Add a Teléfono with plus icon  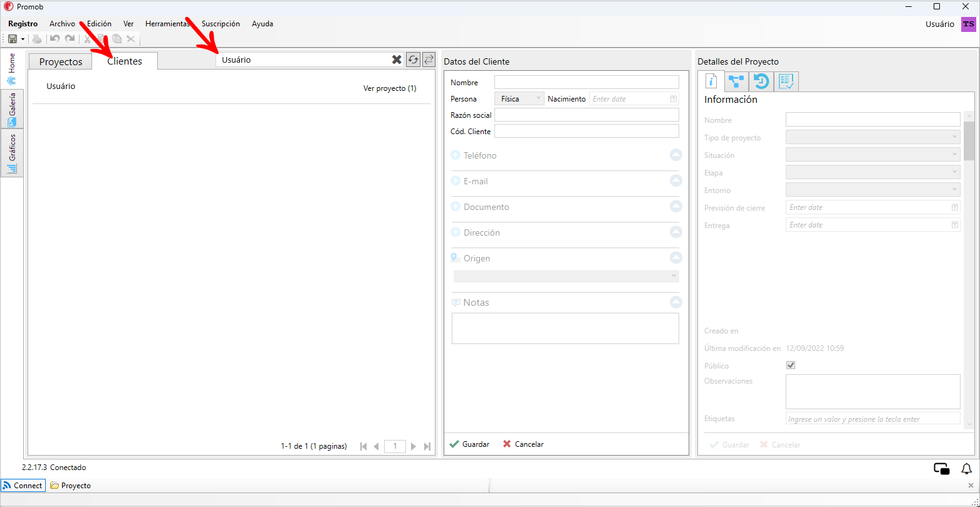(456, 155)
